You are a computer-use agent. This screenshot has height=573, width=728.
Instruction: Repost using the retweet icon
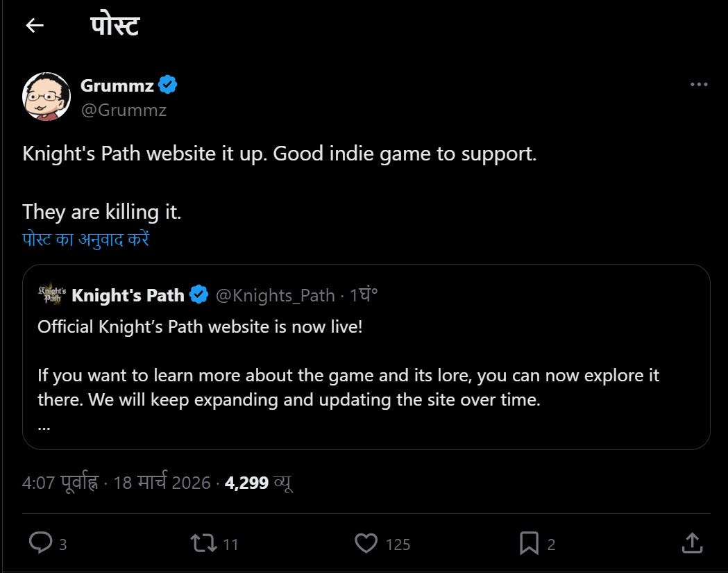pyautogui.click(x=205, y=543)
